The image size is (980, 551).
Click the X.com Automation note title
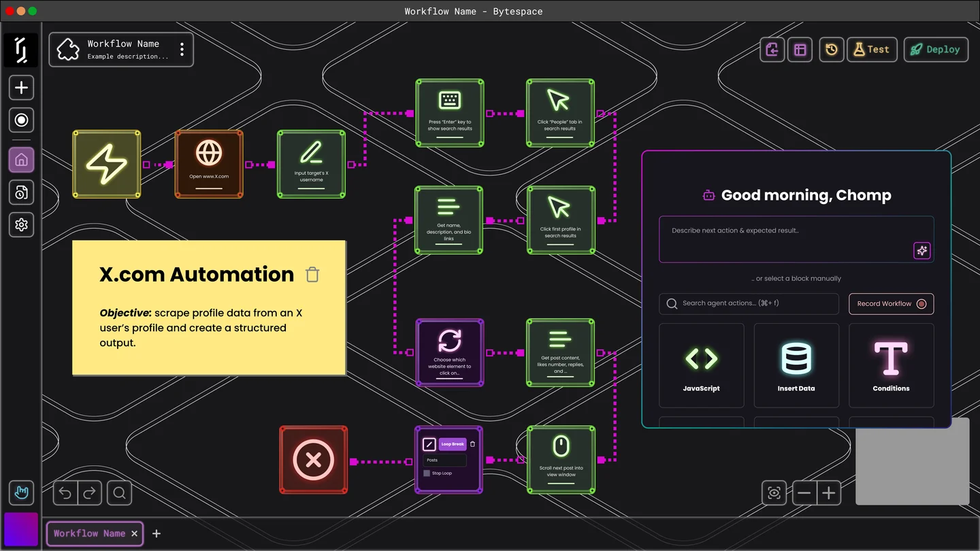(x=197, y=274)
